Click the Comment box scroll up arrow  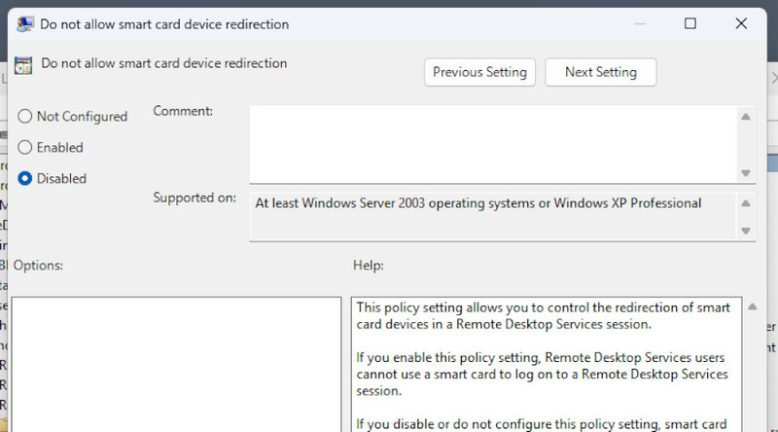click(x=746, y=117)
